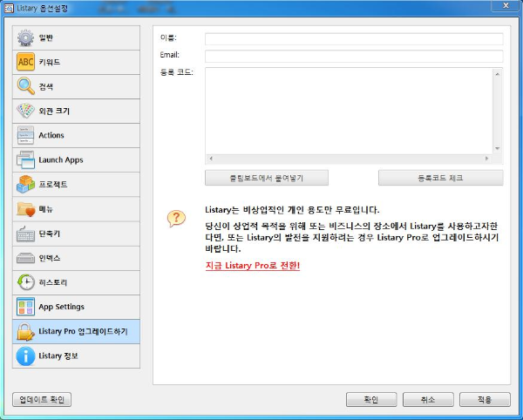Open the 키워드 settings page
The height and width of the screenshot is (420, 523).
click(76, 63)
